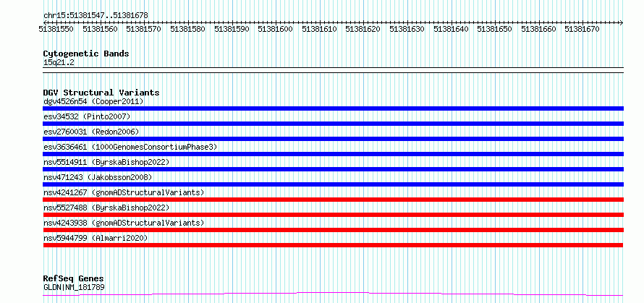Click blue bar for nsv5514911
The image size is (644, 303).
[x=333, y=169]
